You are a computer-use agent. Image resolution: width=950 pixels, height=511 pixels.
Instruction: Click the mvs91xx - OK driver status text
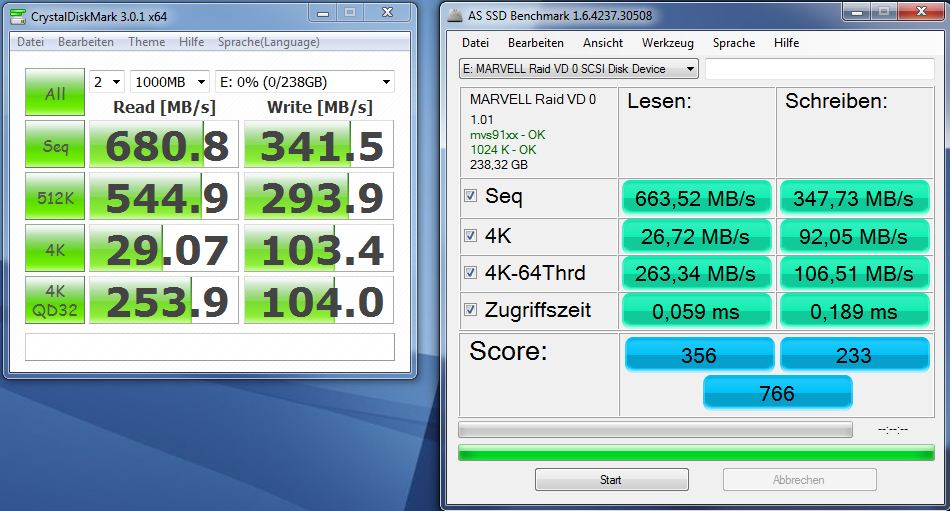point(508,135)
